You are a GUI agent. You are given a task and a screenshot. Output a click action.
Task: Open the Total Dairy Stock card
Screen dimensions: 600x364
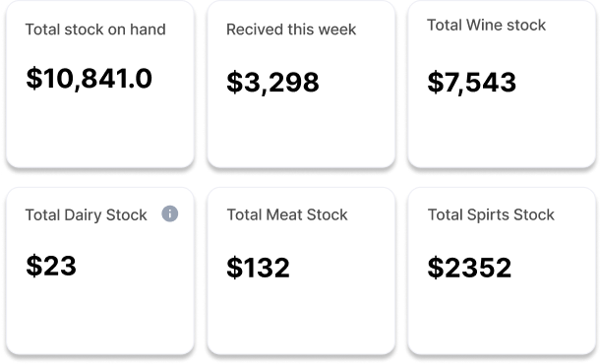click(100, 272)
